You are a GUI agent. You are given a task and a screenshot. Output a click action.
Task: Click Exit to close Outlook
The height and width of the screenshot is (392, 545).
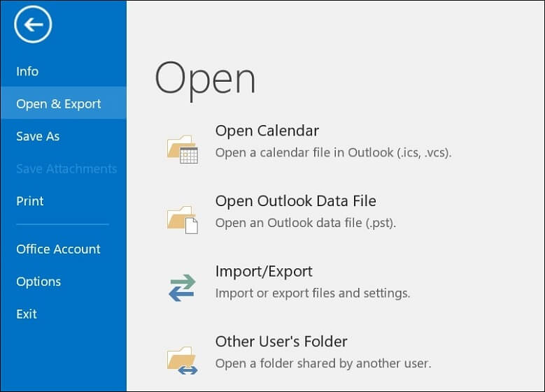[63, 314]
